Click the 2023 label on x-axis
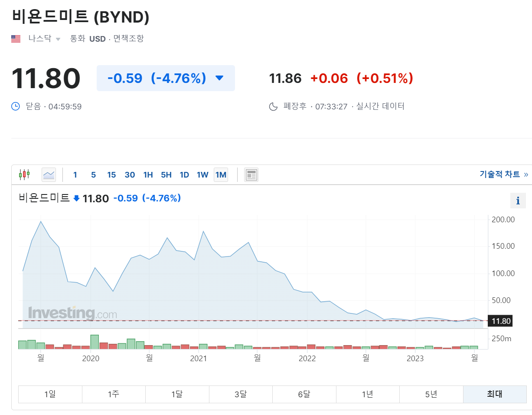Screen dimensions: 532x415 [x=415, y=359]
